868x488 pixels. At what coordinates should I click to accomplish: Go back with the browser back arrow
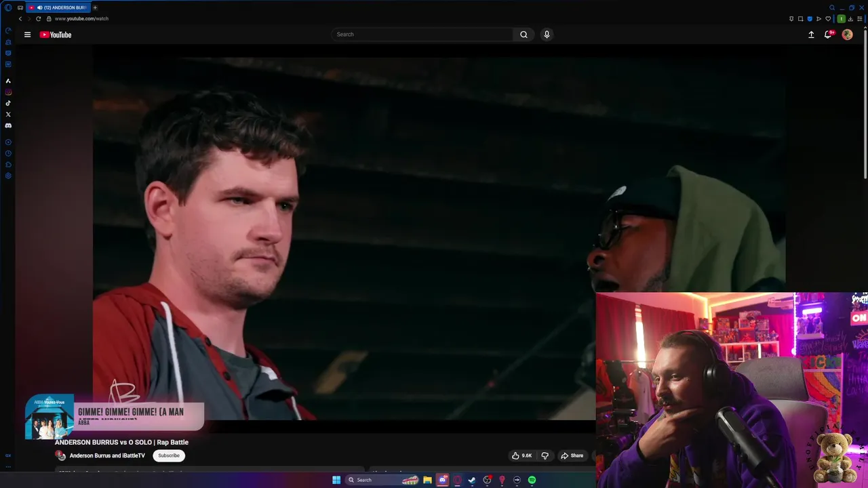20,19
